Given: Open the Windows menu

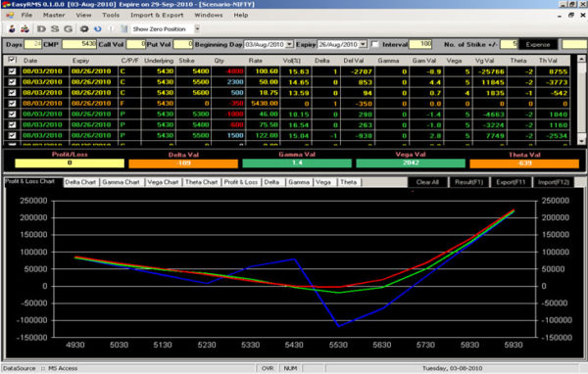Looking at the screenshot, I should 209,15.
